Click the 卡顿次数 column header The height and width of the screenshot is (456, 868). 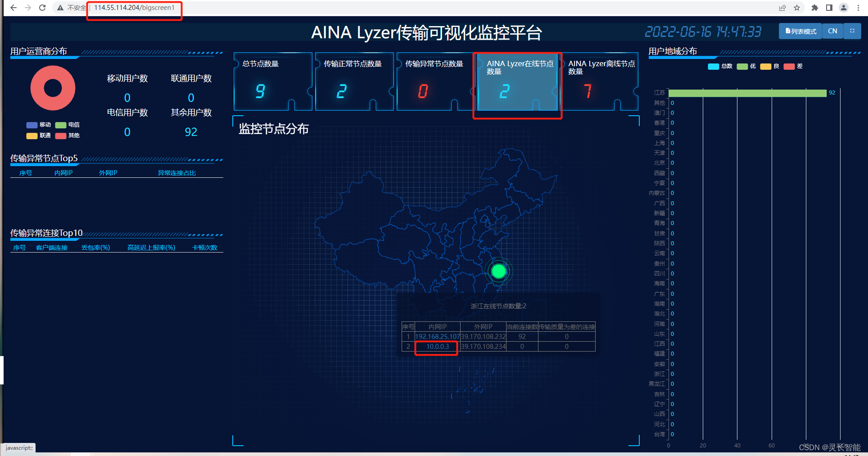pos(205,248)
